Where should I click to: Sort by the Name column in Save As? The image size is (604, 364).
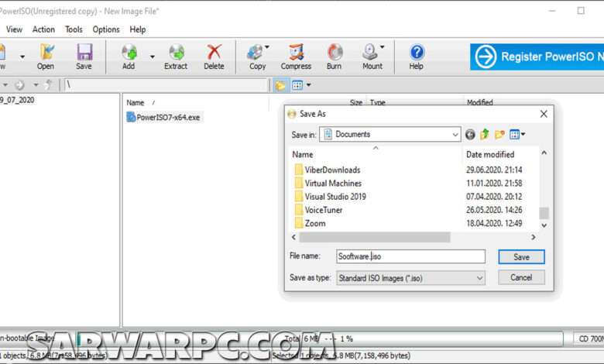(x=302, y=154)
